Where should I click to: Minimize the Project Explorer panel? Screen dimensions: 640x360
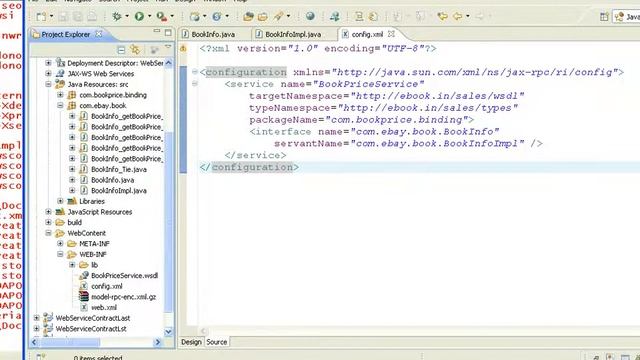157,31
